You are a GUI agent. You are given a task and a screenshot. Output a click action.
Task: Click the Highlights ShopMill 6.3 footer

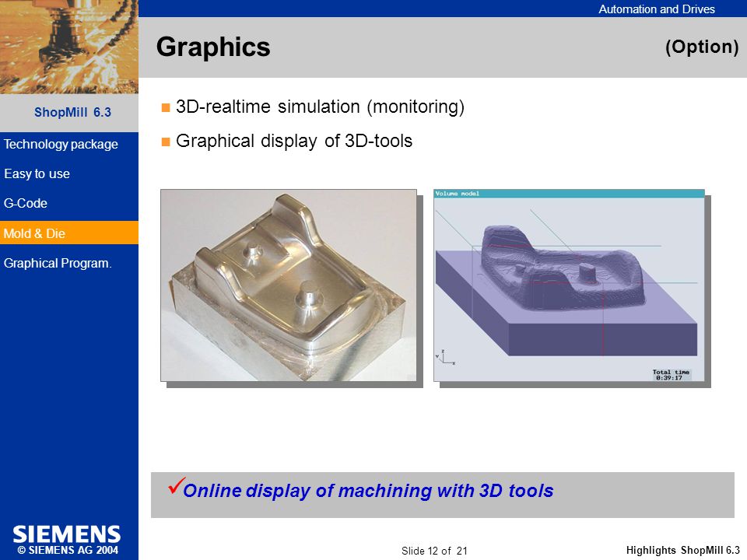[x=682, y=551]
